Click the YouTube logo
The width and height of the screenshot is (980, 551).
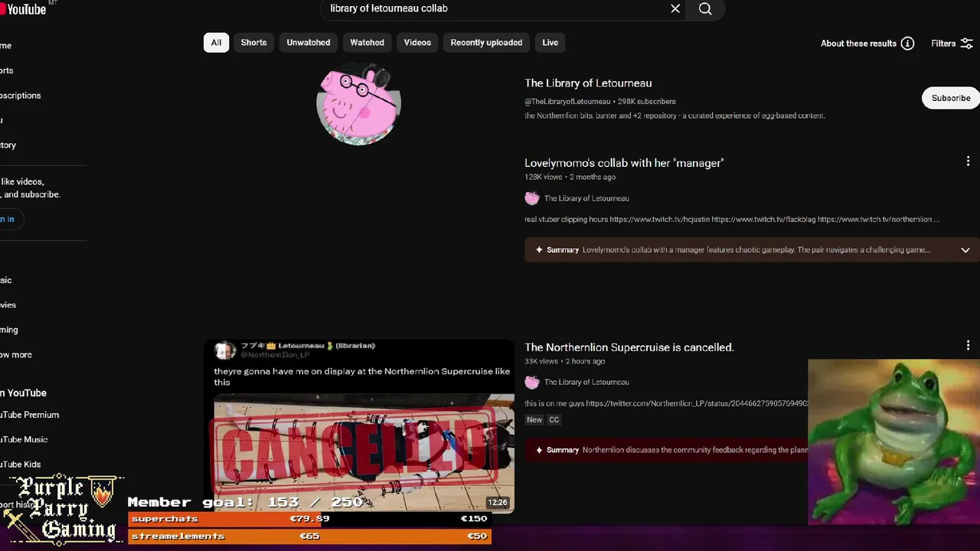click(23, 8)
